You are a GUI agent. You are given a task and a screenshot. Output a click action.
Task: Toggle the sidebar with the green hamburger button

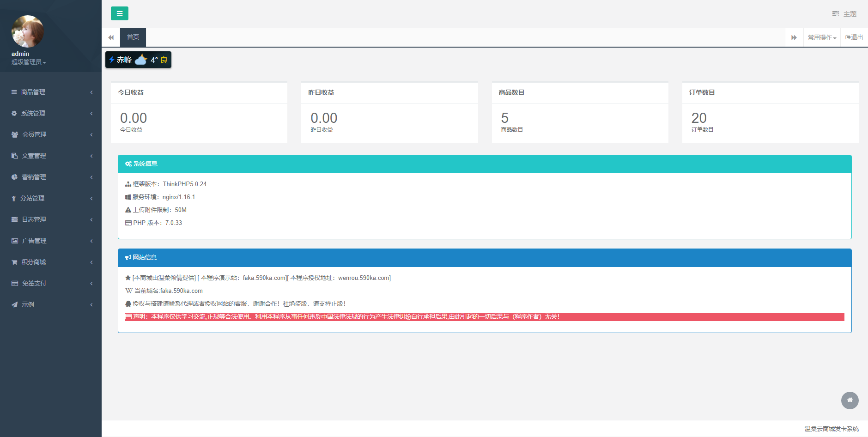119,13
